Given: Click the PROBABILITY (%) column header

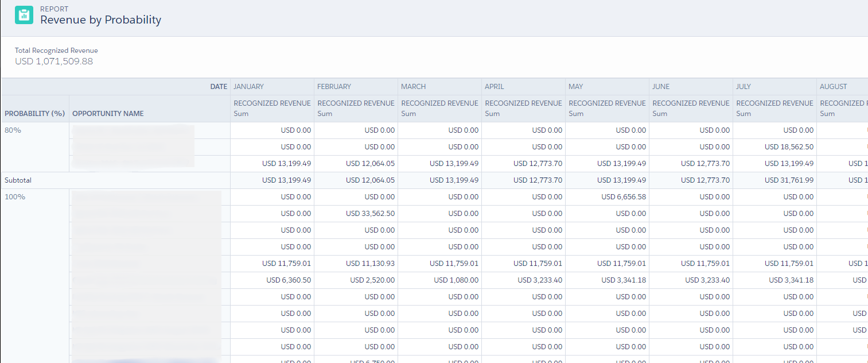Looking at the screenshot, I should (34, 114).
